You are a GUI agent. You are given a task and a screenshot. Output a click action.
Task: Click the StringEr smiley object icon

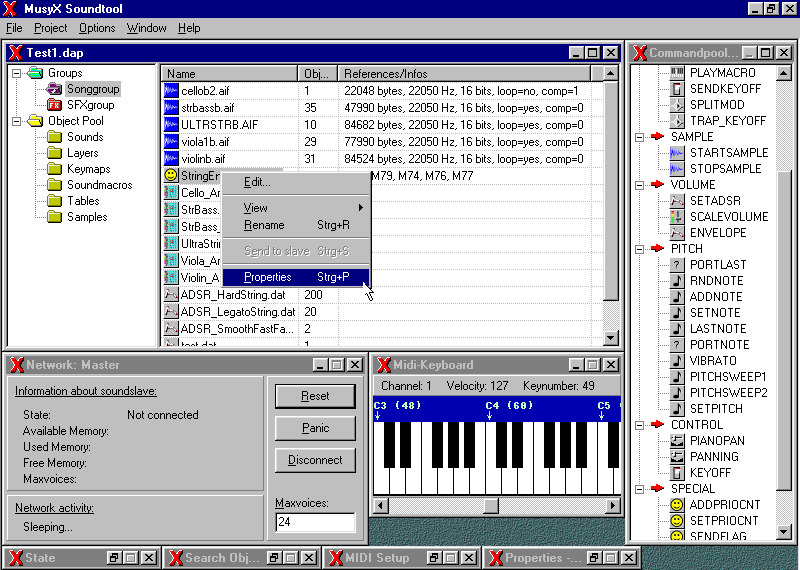pos(171,176)
